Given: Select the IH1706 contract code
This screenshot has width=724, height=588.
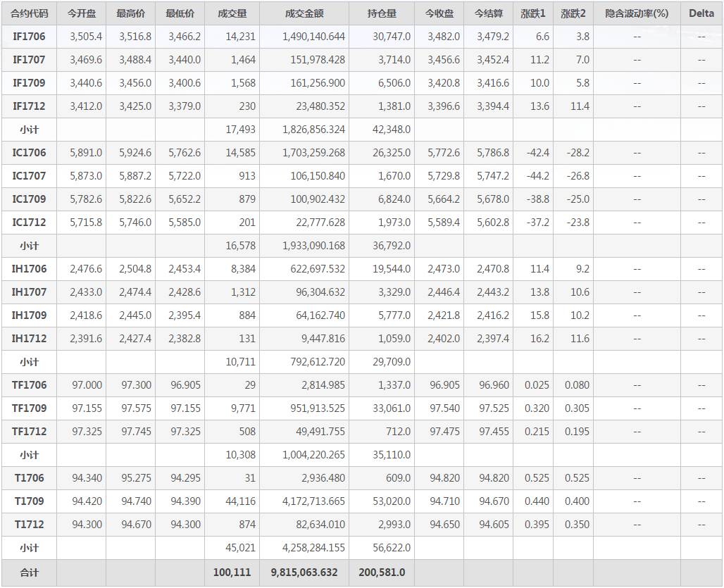Looking at the screenshot, I should point(29,268).
